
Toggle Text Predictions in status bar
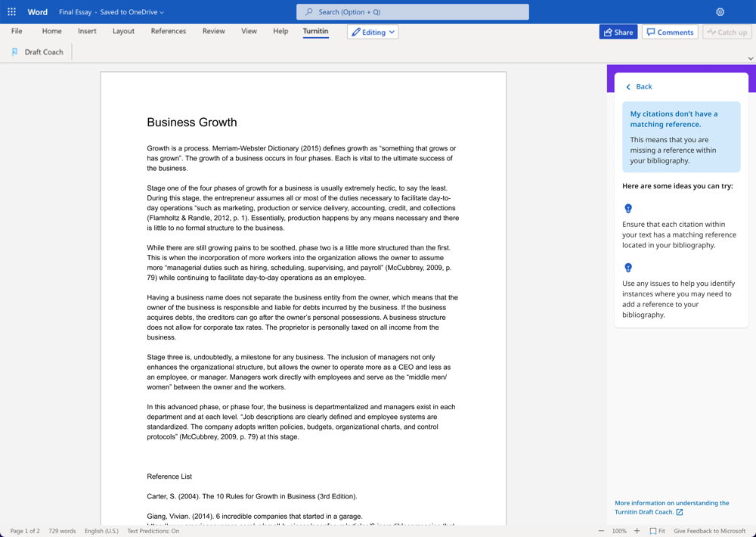(153, 531)
